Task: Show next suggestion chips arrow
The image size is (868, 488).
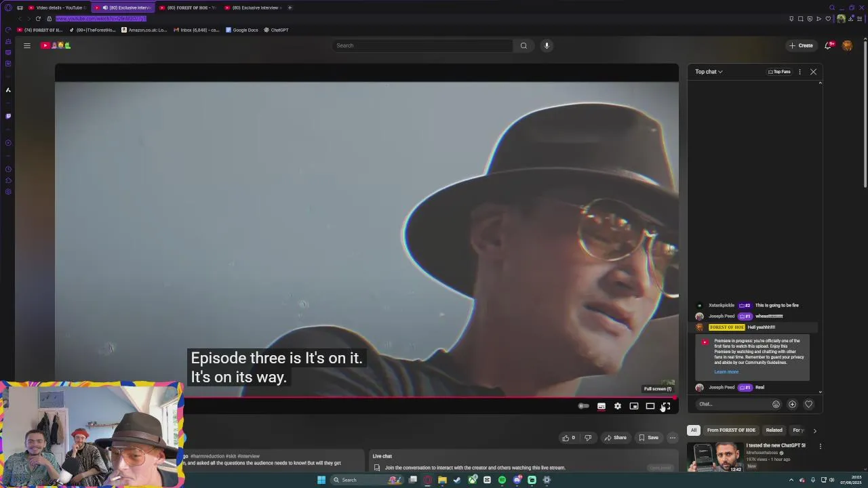Action: (x=814, y=430)
